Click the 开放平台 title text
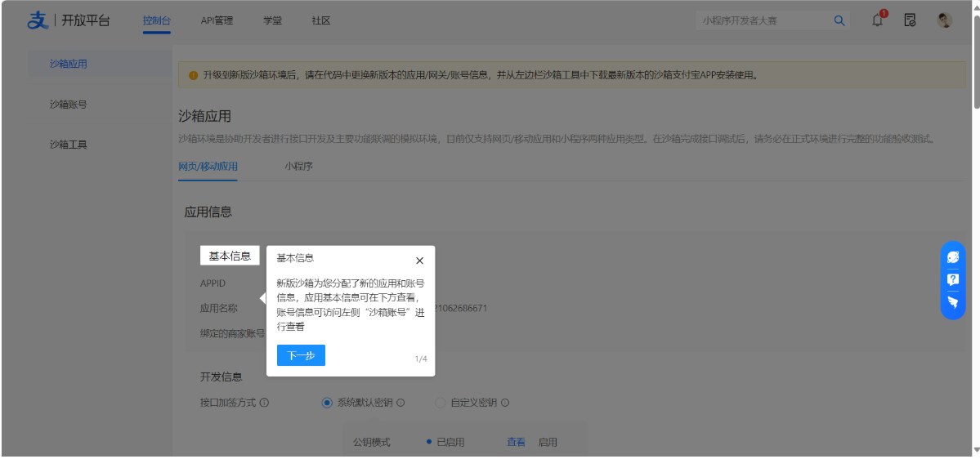 point(86,20)
